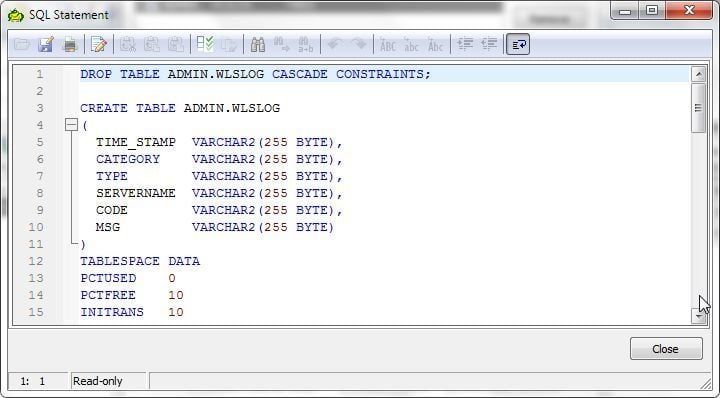Click the CREATE TABLE ADMIN.WLSLOG line
Screen dimensions: 720x398
pyautogui.click(x=180, y=108)
